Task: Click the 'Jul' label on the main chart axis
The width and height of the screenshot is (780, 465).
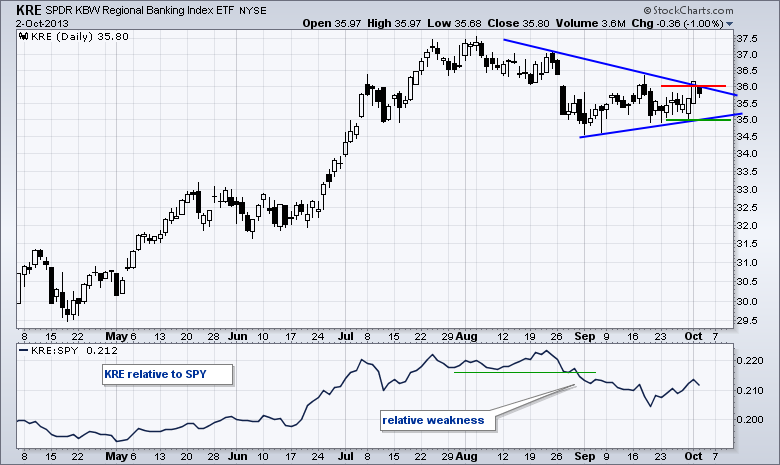Action: 346,337
